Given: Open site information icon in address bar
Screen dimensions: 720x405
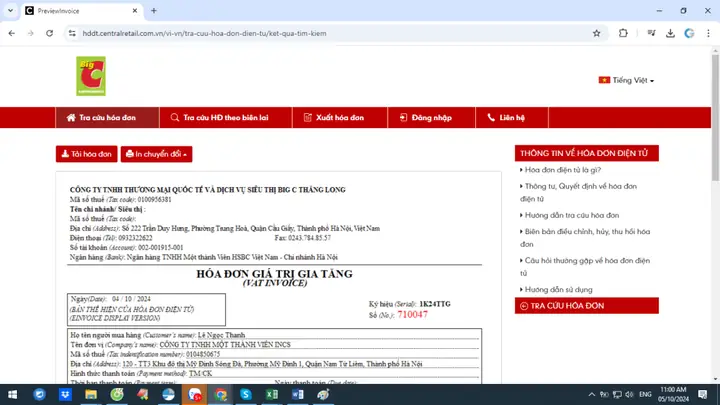Looking at the screenshot, I should click(72, 33).
